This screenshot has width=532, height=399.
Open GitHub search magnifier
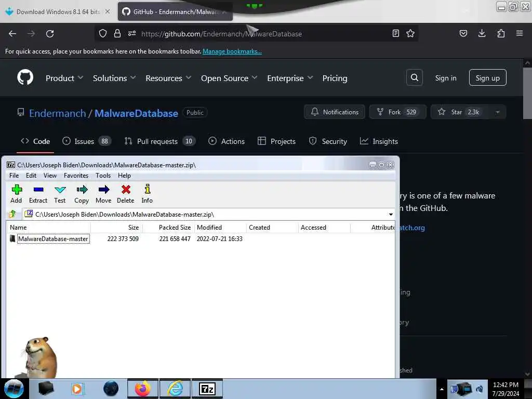[x=415, y=78]
